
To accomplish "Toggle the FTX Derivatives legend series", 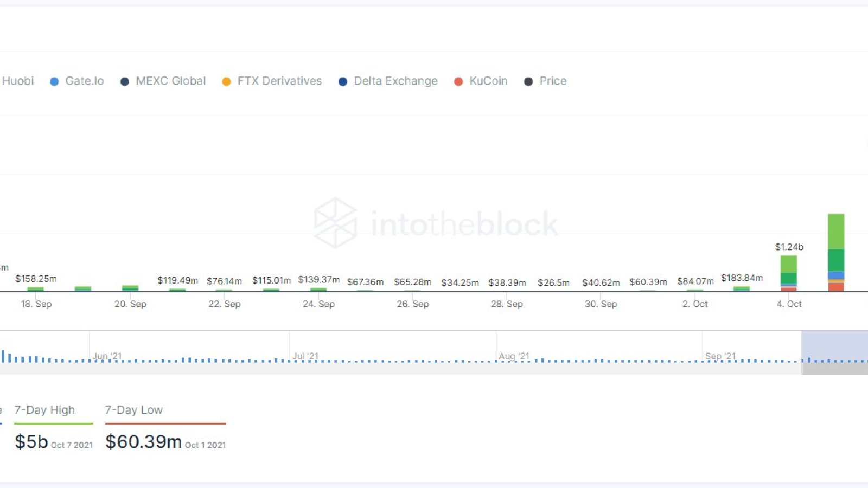I will pyautogui.click(x=272, y=81).
